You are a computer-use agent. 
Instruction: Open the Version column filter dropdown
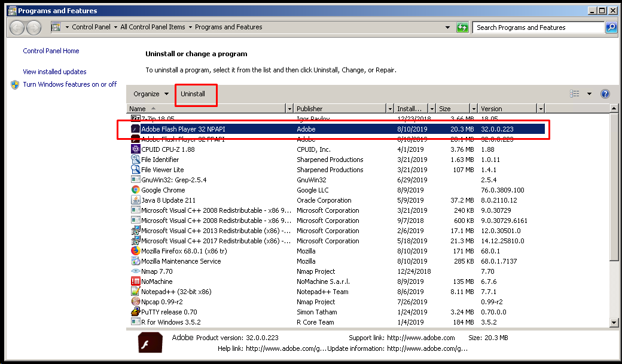(x=541, y=109)
